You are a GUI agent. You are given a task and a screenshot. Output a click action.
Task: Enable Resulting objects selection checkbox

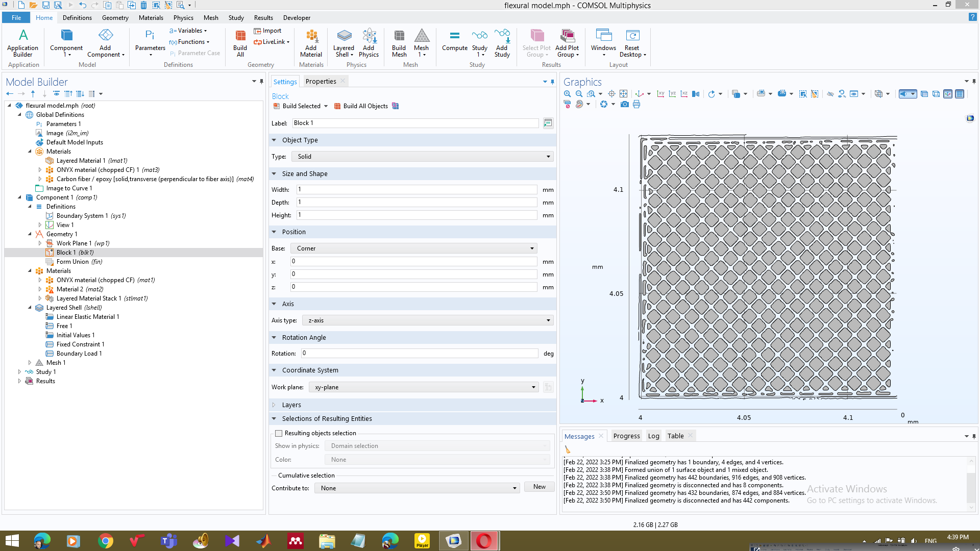pos(279,433)
